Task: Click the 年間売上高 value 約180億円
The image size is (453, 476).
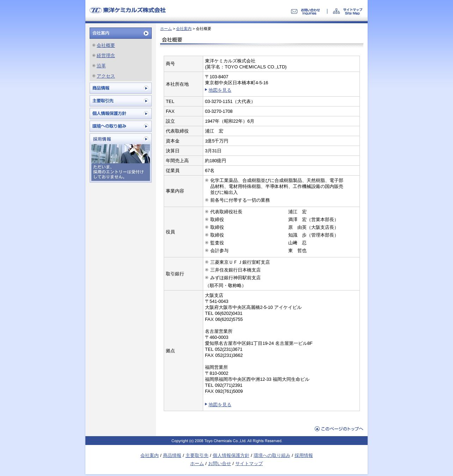Action: click(216, 161)
